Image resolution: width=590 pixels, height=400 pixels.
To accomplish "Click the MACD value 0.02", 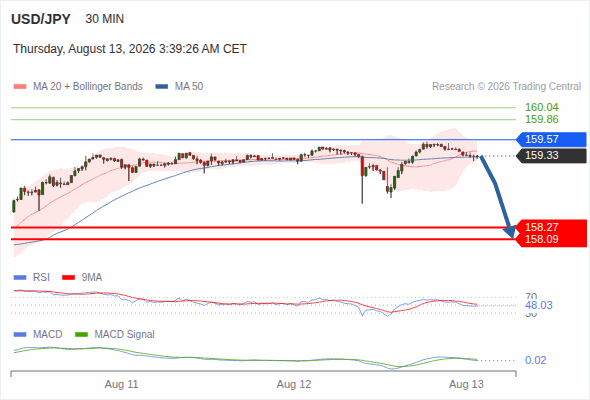I will [536, 360].
